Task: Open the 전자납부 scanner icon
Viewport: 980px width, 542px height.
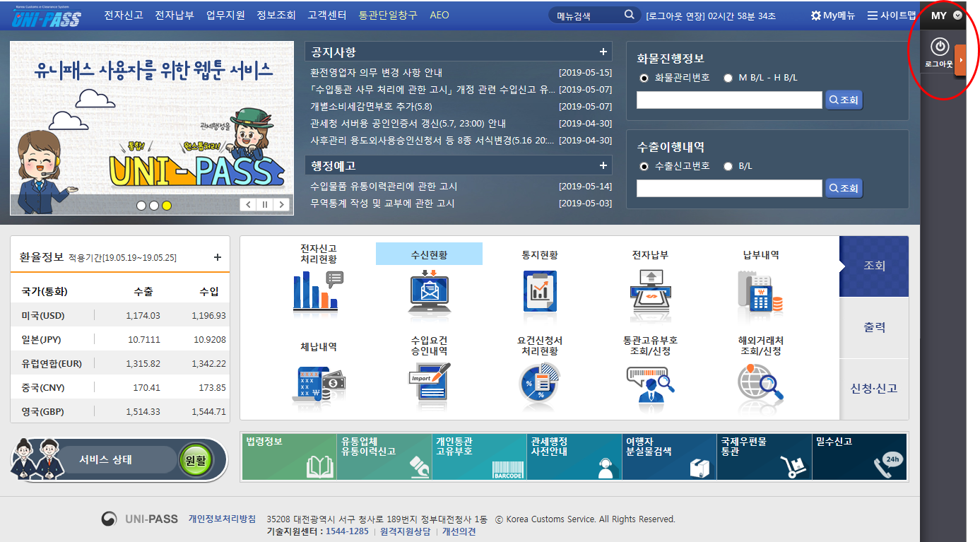Action: [x=650, y=293]
